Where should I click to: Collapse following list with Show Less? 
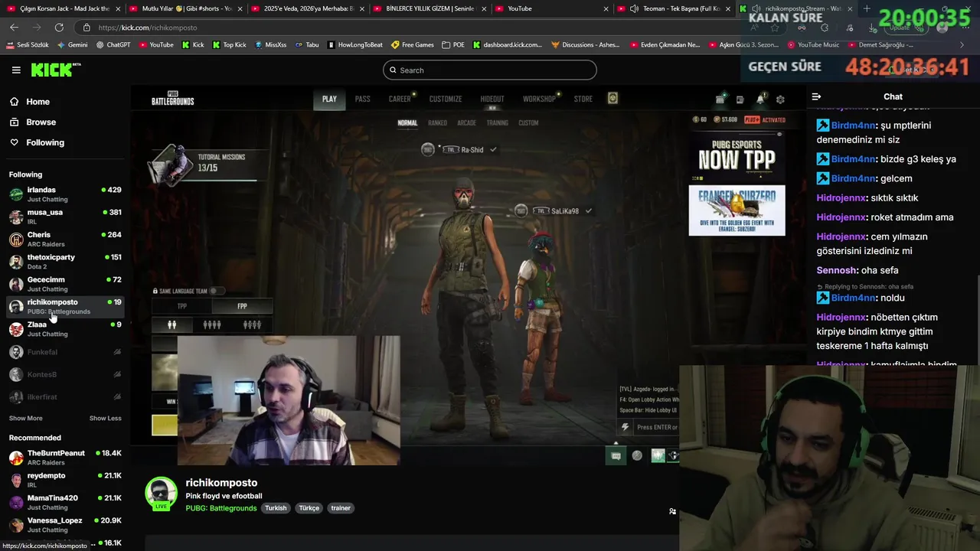point(105,419)
